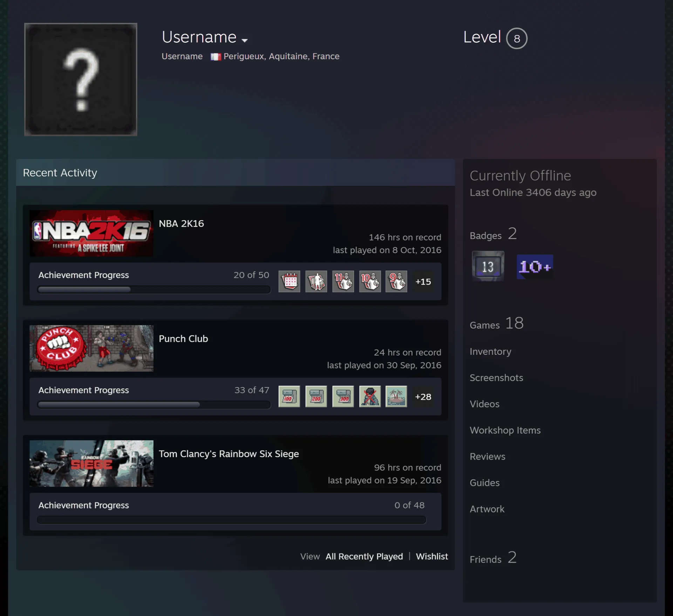The image size is (673, 616).
Task: Open the Screenshots link
Action: (496, 378)
